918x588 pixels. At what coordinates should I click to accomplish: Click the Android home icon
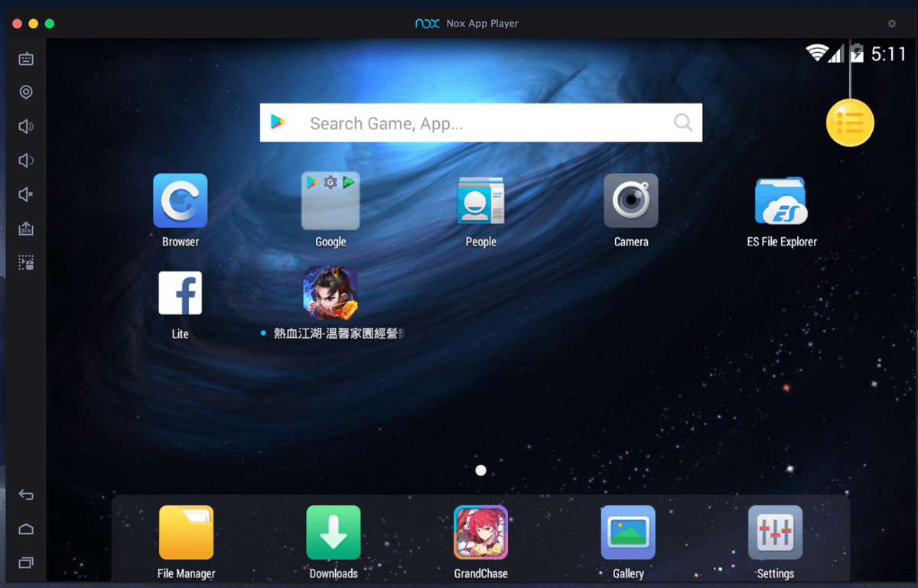pos(26,528)
